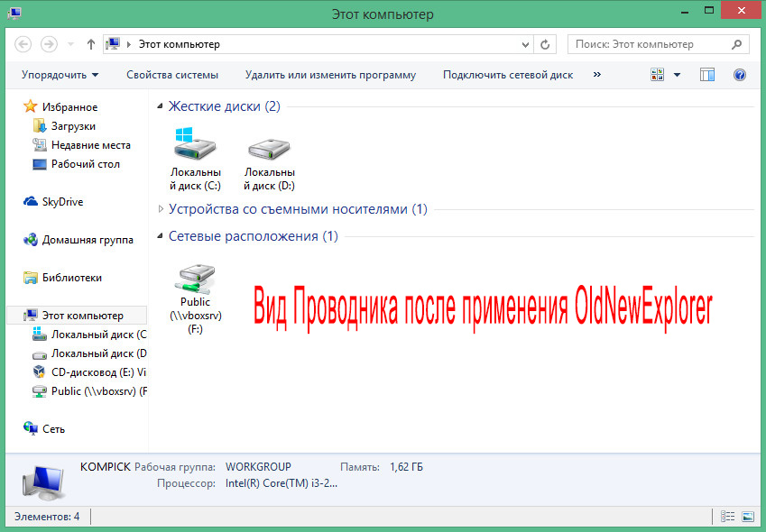Open the help question mark icon
766x532 pixels.
tap(740, 75)
